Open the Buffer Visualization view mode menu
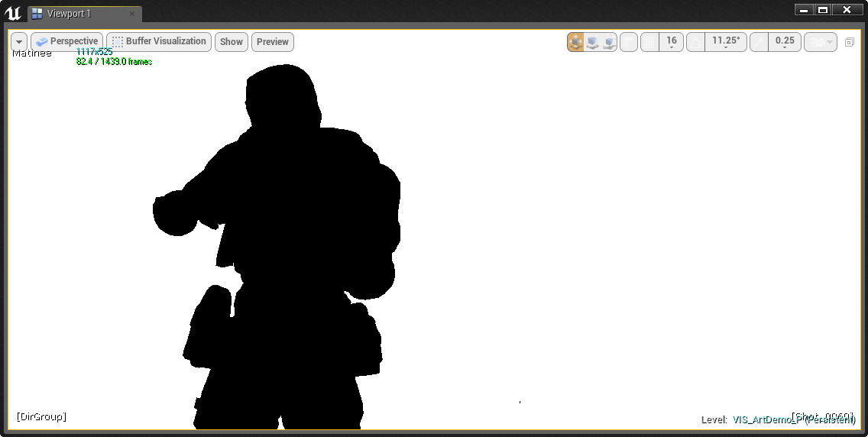 point(159,42)
